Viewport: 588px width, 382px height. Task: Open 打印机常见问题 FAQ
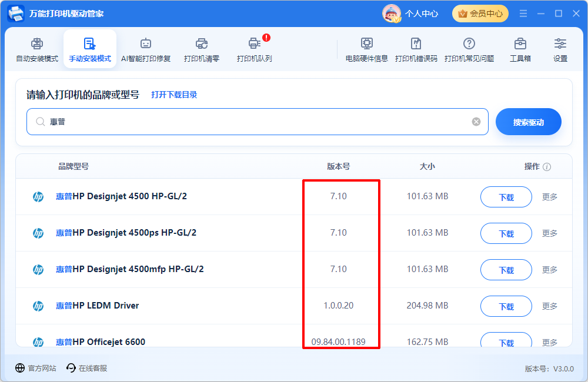point(469,49)
